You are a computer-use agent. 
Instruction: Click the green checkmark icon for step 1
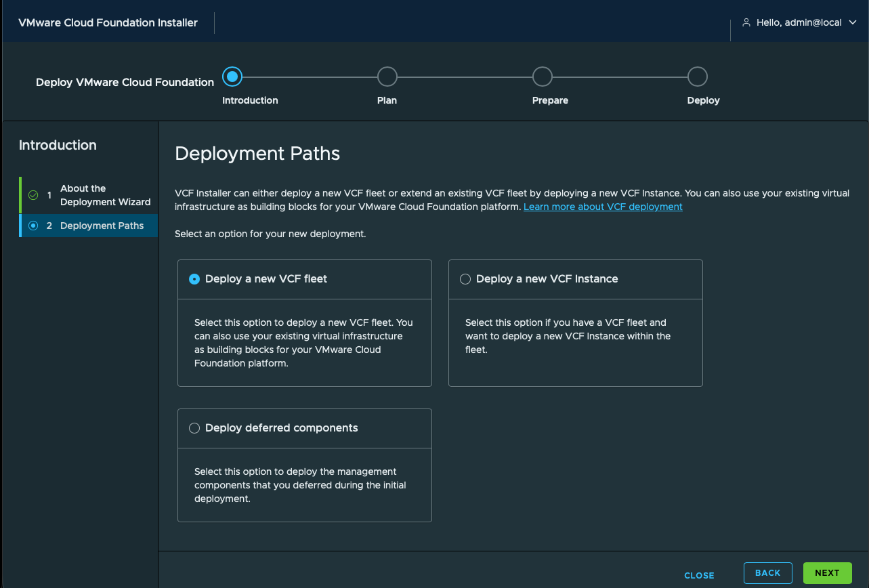coord(33,195)
